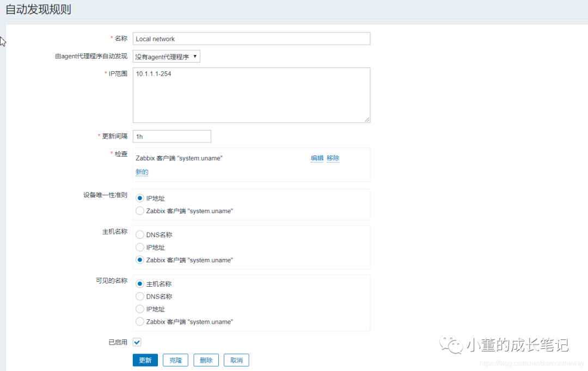Viewport: 588px width, 371px height.
Task: Select IP地址 under 主机名称
Action: coord(140,248)
